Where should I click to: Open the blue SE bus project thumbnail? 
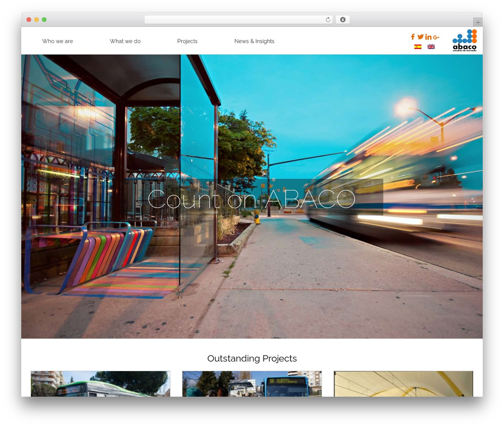tap(252, 384)
